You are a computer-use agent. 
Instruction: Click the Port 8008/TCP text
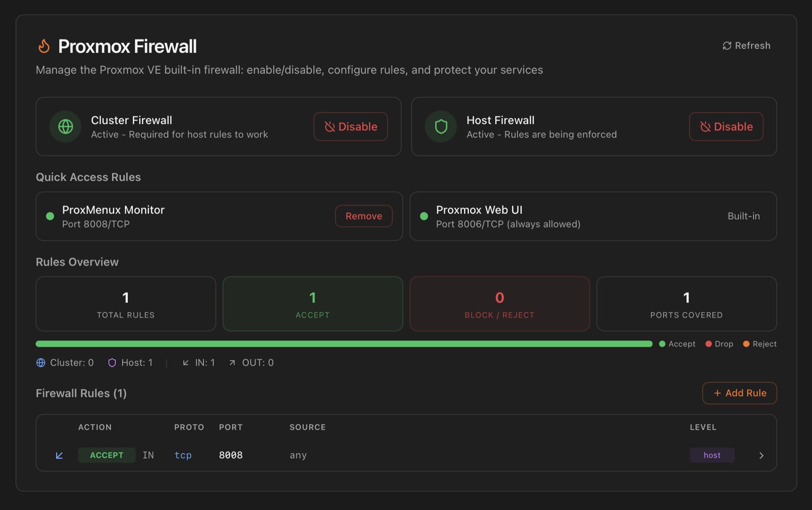96,224
